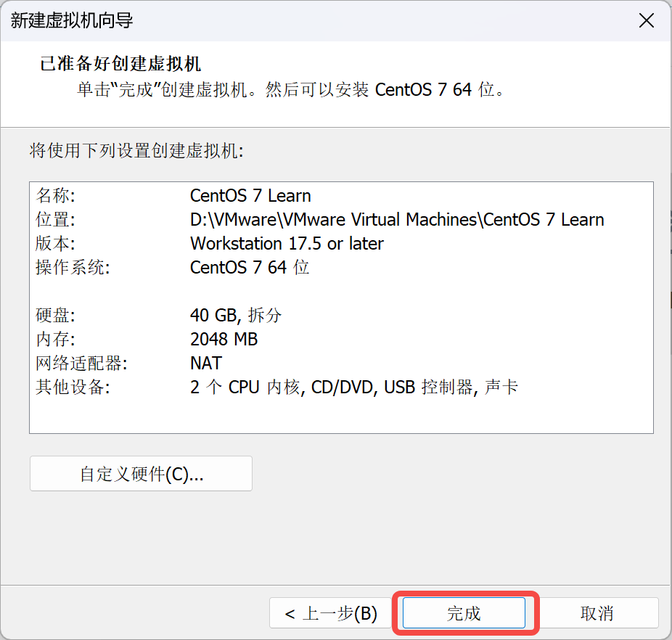Select the 内存 row label

(55, 340)
